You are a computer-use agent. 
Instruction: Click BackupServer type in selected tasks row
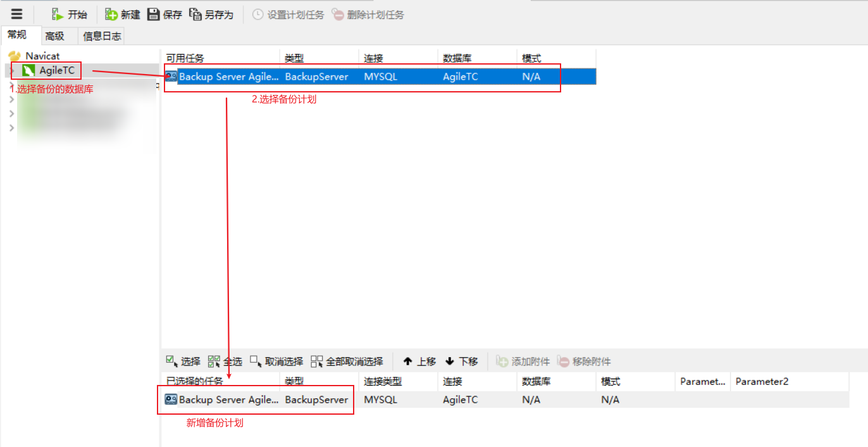point(316,400)
